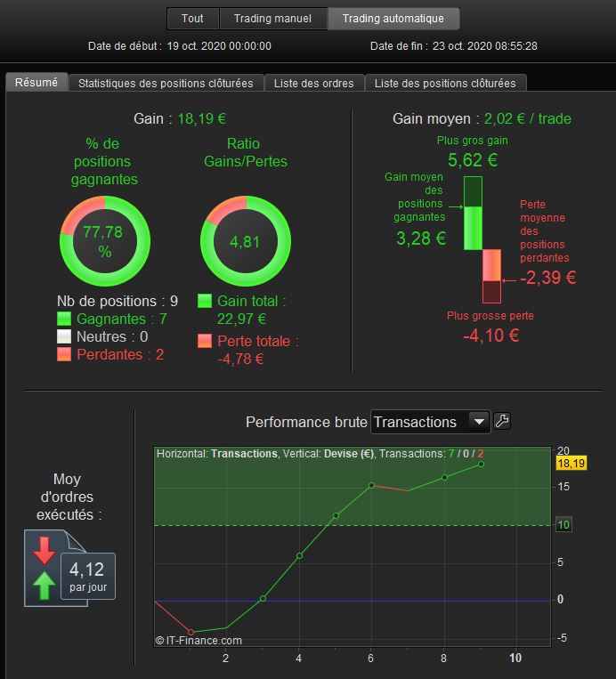Click the winning positions percentage donut chart
The width and height of the screenshot is (616, 679).
click(105, 241)
